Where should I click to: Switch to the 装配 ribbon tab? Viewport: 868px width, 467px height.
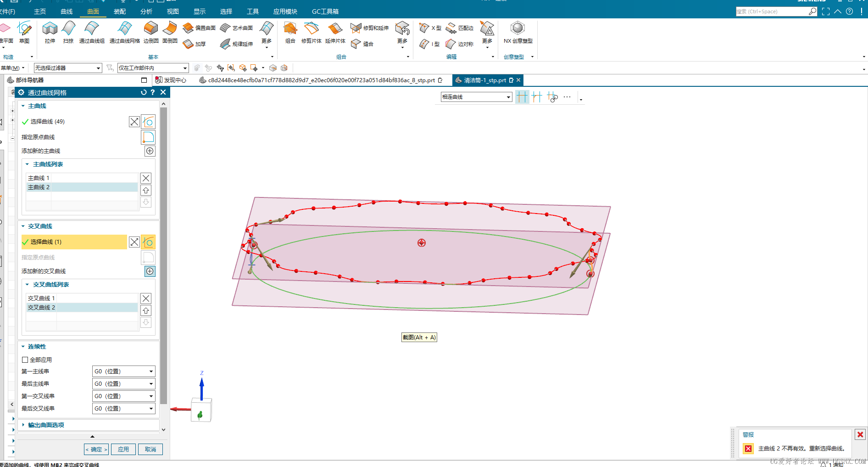click(120, 11)
